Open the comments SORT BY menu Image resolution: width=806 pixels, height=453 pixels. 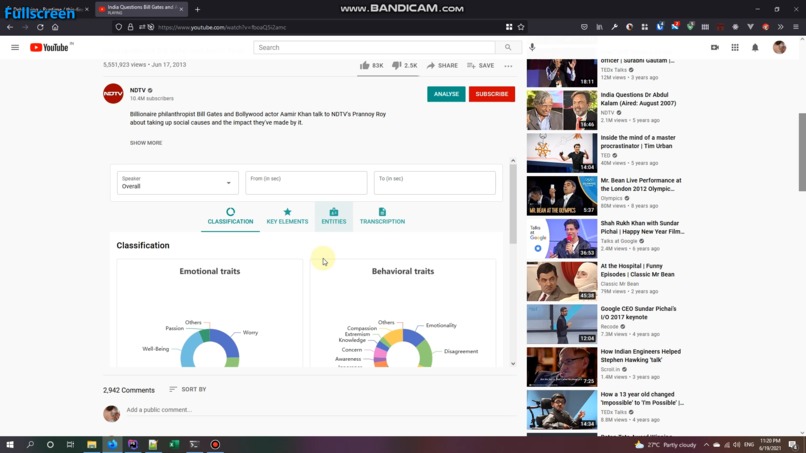point(188,389)
